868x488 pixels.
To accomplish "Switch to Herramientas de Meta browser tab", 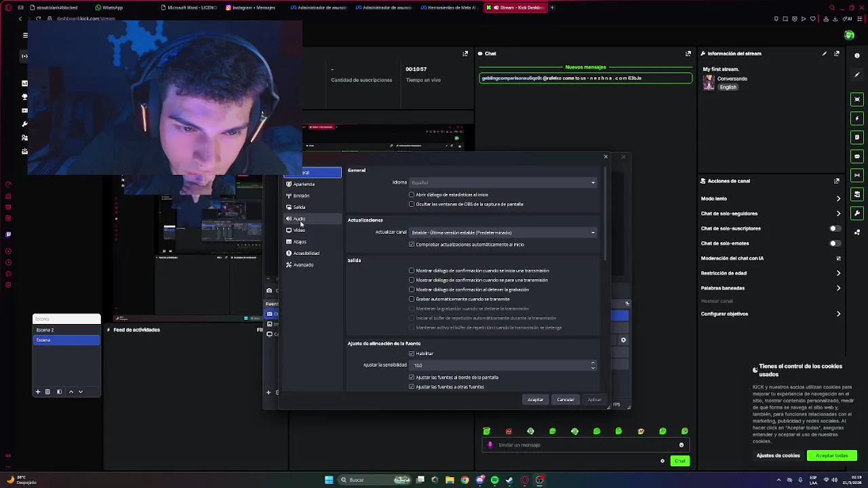I will [x=448, y=7].
